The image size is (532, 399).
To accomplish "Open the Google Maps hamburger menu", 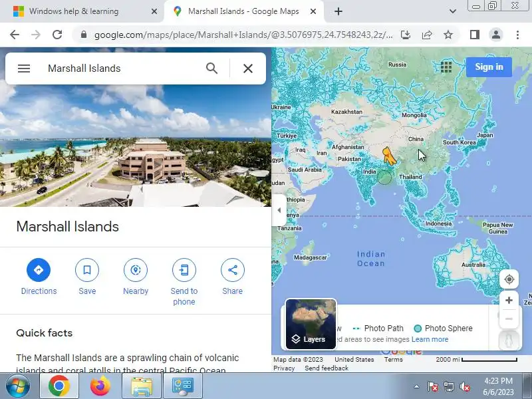I will click(x=24, y=68).
